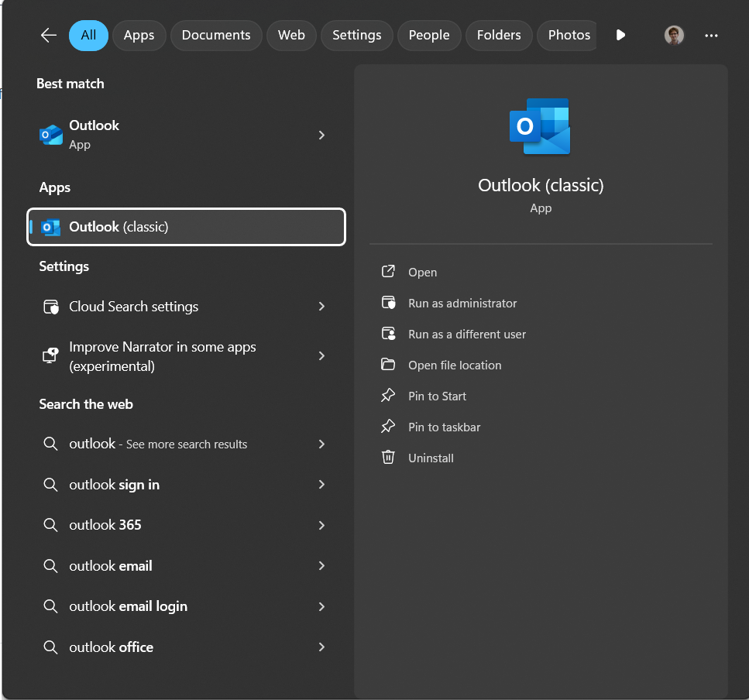Click the search icon beside 'outlook office'

pyautogui.click(x=50, y=647)
